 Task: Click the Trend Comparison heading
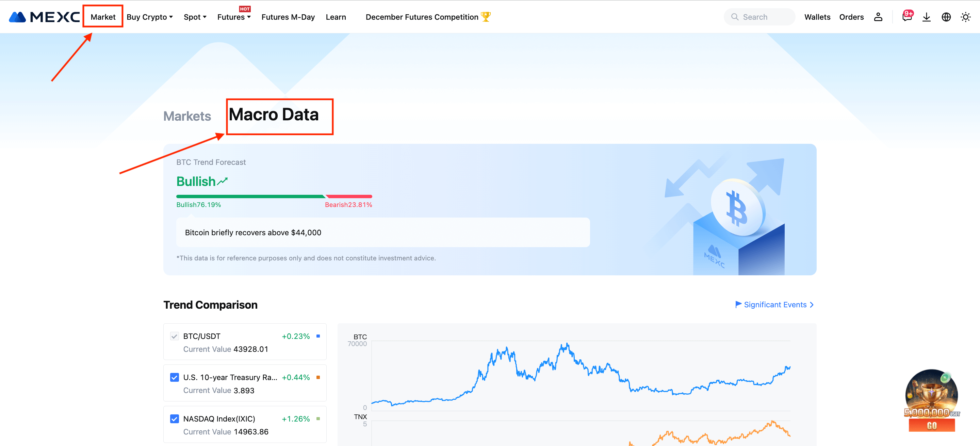210,305
